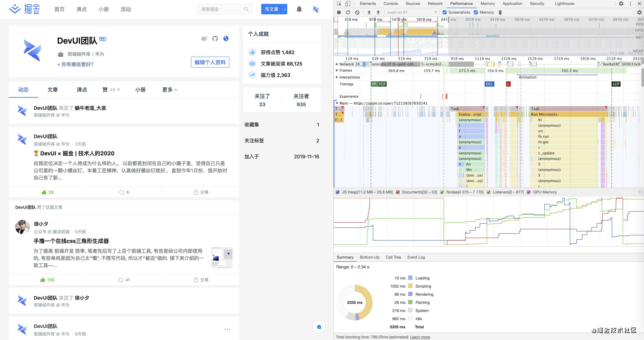Select the Run Microtasks flame entry
This screenshot has width=644, height=340.
[x=568, y=114]
